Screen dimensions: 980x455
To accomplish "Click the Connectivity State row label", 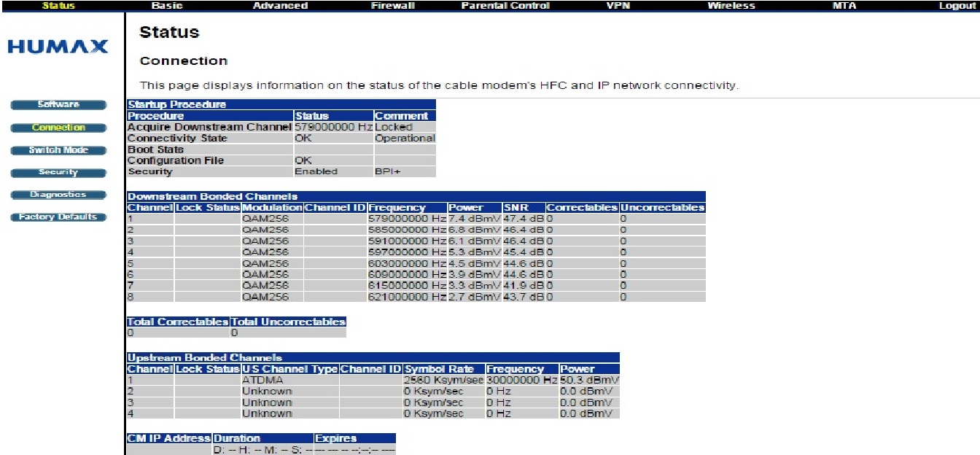I will [x=210, y=138].
